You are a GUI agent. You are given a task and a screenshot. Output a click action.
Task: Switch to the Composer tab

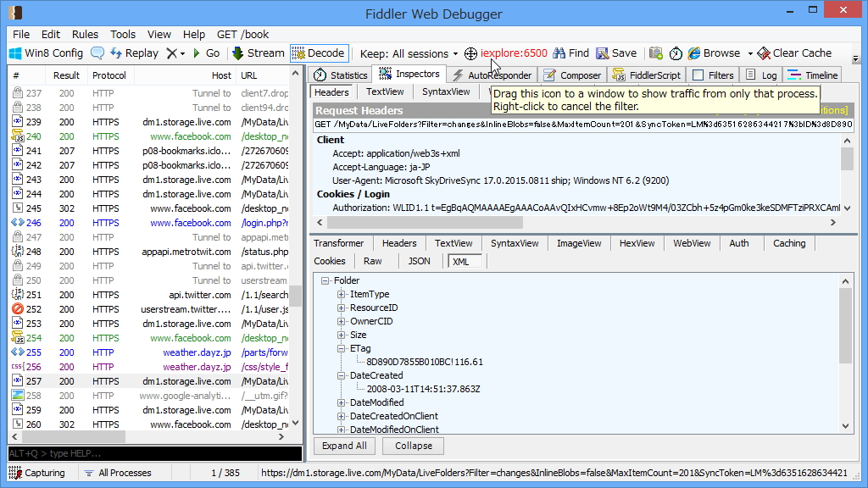point(572,75)
